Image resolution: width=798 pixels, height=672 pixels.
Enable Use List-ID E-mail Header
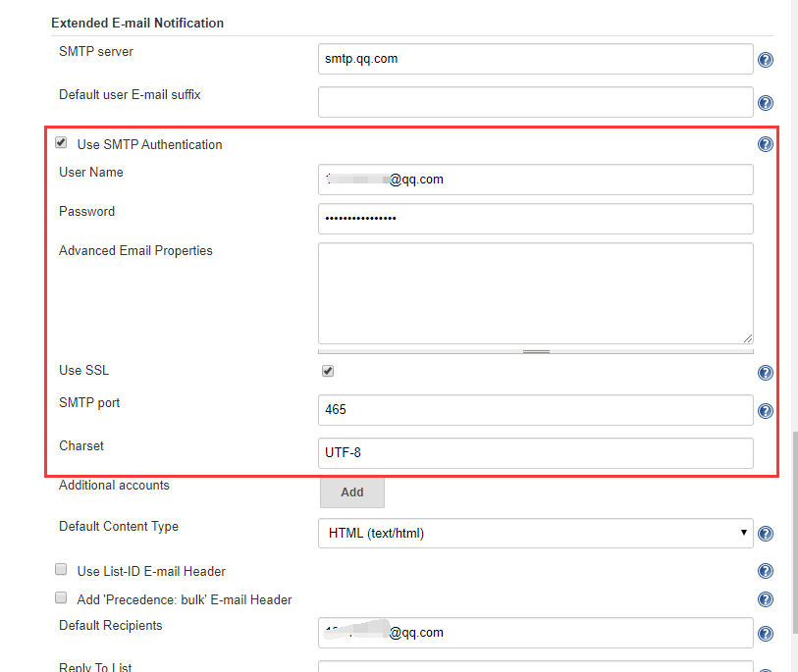[62, 570]
